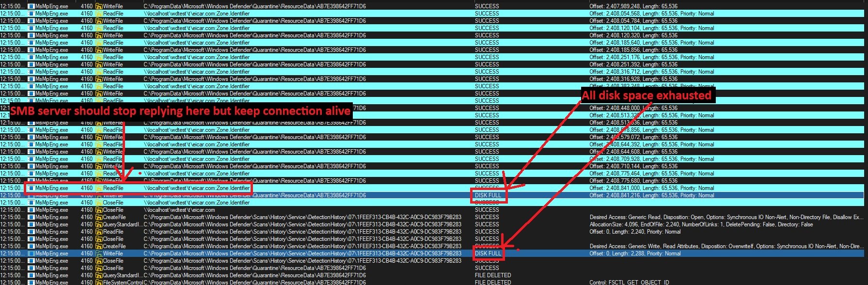Select the ReadFile row at offset 2,408,054,568

click(x=434, y=14)
